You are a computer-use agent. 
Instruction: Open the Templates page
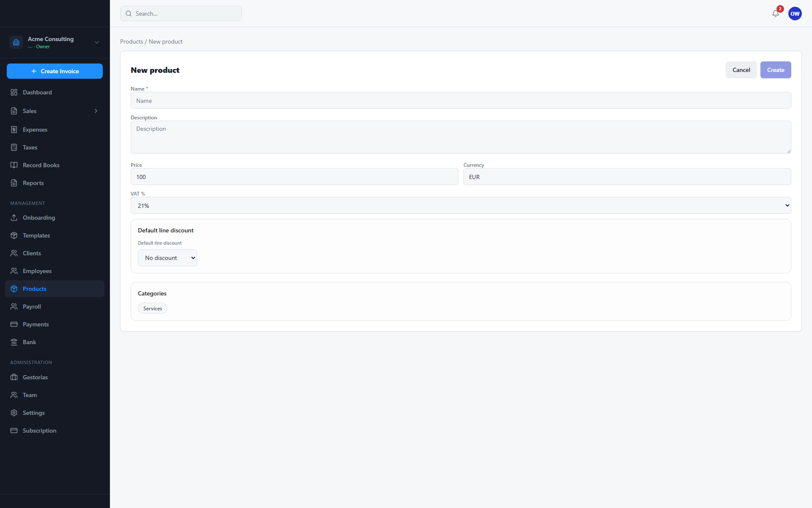(55, 235)
